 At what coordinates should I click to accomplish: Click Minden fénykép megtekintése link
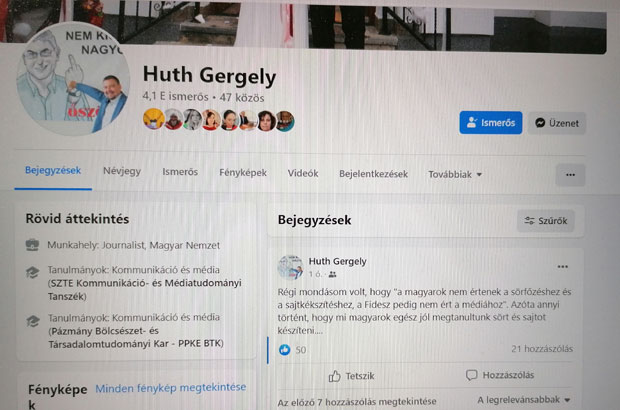171,387
